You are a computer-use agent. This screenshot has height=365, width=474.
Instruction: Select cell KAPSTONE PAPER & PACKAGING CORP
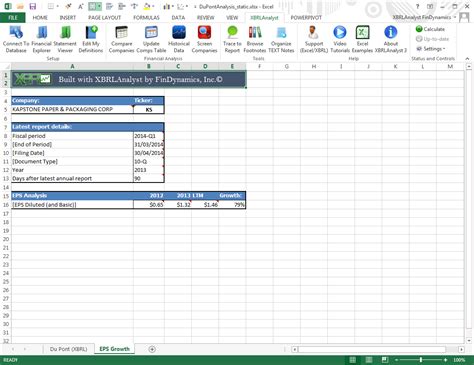coord(72,109)
